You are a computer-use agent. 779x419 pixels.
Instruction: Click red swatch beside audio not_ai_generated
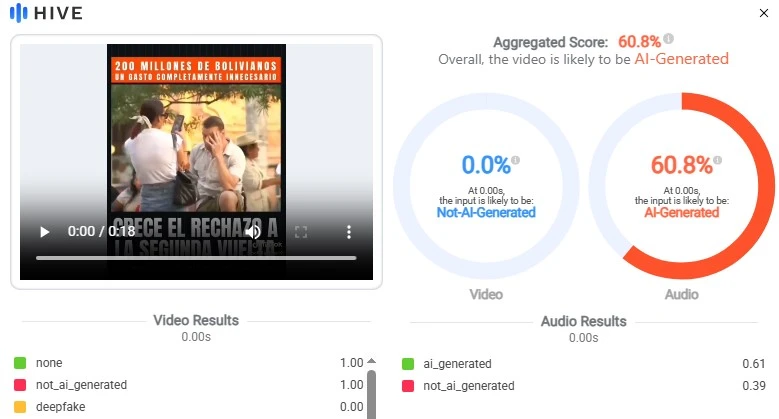coord(407,386)
